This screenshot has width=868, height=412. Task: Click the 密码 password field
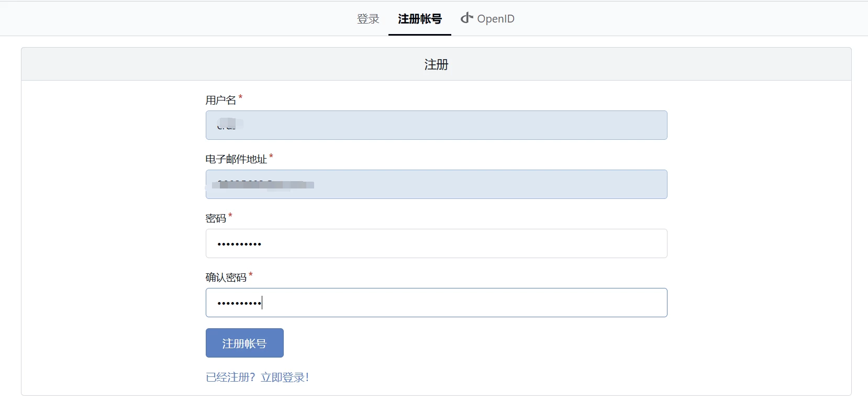click(x=436, y=243)
